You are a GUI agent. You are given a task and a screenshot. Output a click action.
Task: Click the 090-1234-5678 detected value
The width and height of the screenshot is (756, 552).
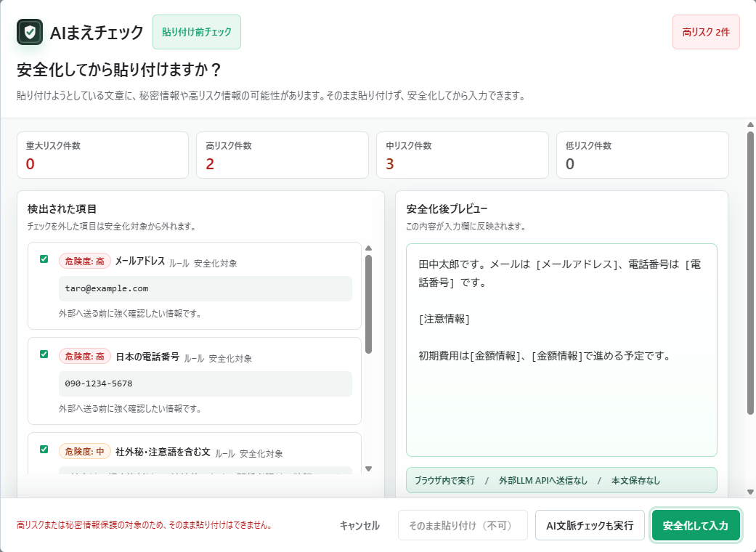206,383
